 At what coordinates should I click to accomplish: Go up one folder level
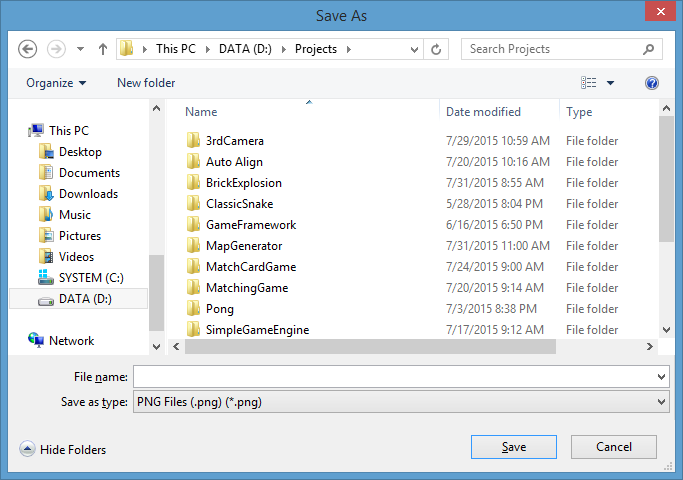tap(103, 49)
